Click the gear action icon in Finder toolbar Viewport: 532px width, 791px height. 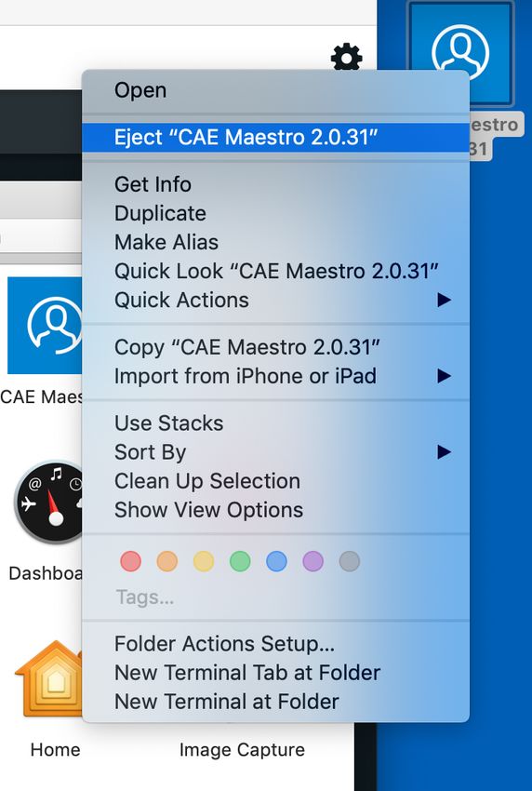point(346,57)
